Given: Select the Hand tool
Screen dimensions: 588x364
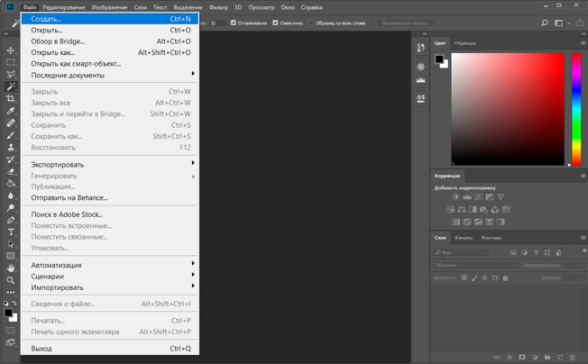Looking at the screenshot, I should coord(11,268).
